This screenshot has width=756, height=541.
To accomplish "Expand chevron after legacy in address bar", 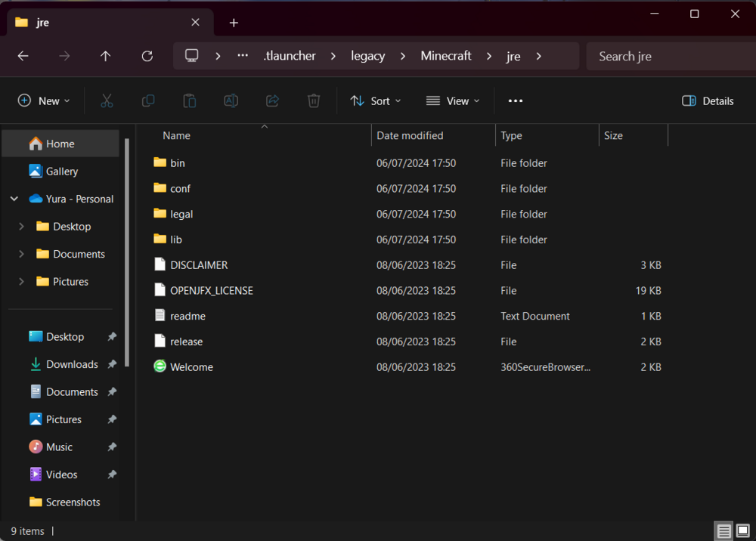I will tap(403, 56).
